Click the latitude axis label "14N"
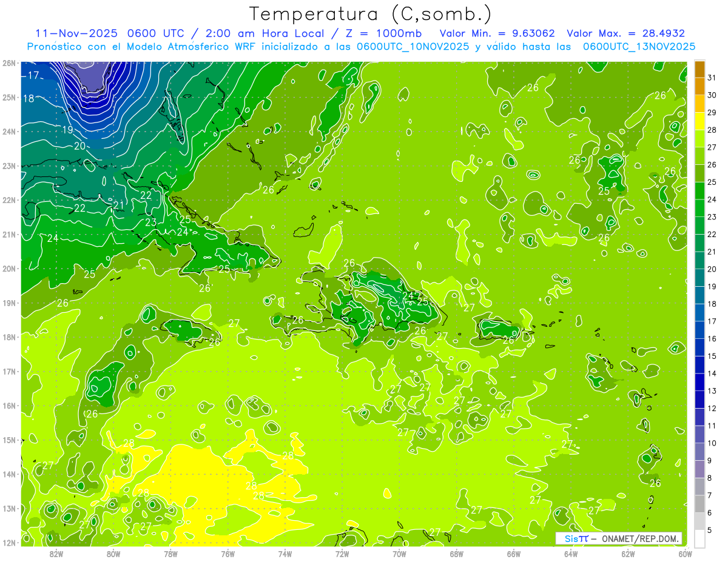 click(8, 474)
